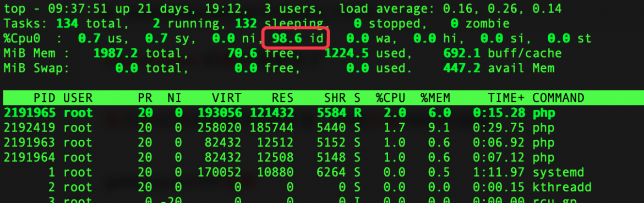Image resolution: width=644 pixels, height=203 pixels.
Task: Click the VIRT column header
Action: tap(227, 98)
